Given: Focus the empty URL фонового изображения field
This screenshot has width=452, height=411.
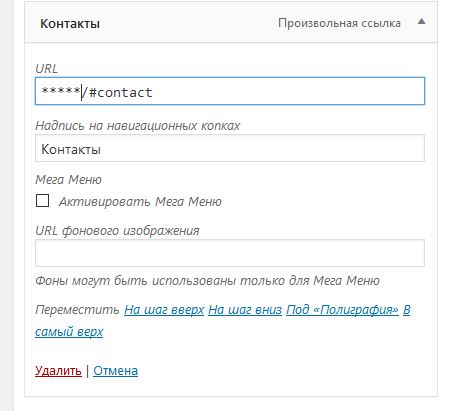Looking at the screenshot, I should (x=230, y=253).
